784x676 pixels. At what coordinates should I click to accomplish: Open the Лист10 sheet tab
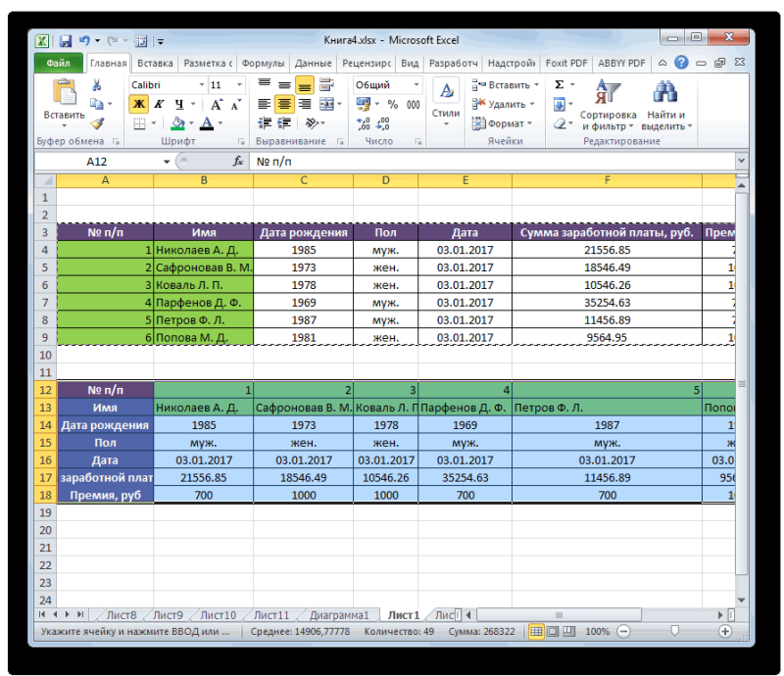click(x=218, y=615)
